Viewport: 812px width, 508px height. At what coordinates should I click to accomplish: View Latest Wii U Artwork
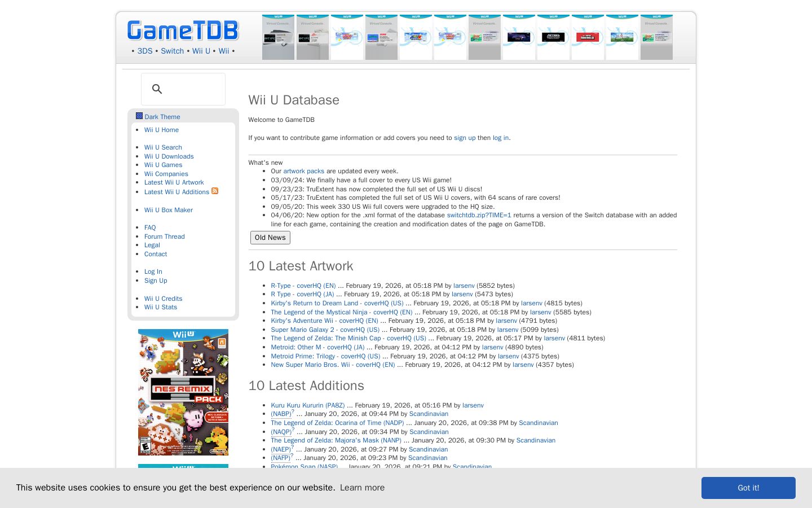tap(174, 182)
